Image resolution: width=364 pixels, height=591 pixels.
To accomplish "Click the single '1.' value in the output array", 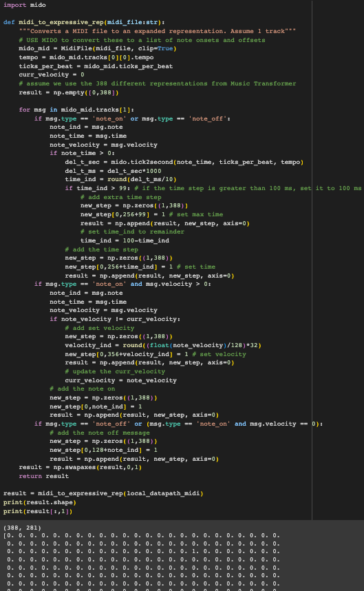I will (194, 552).
